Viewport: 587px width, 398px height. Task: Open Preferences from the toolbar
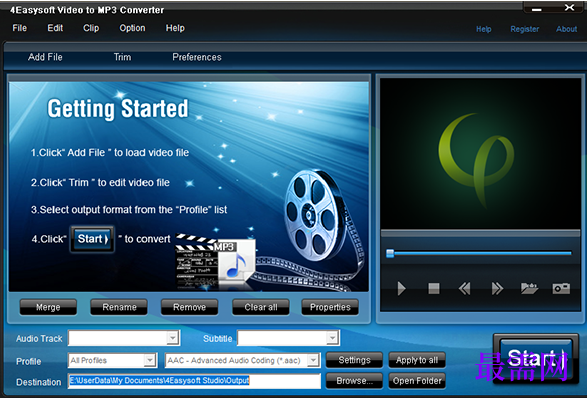197,57
